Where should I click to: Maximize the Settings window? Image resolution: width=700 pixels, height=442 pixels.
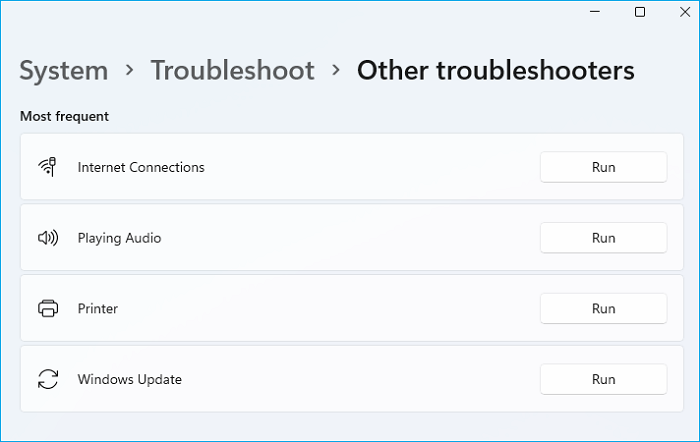tap(640, 12)
